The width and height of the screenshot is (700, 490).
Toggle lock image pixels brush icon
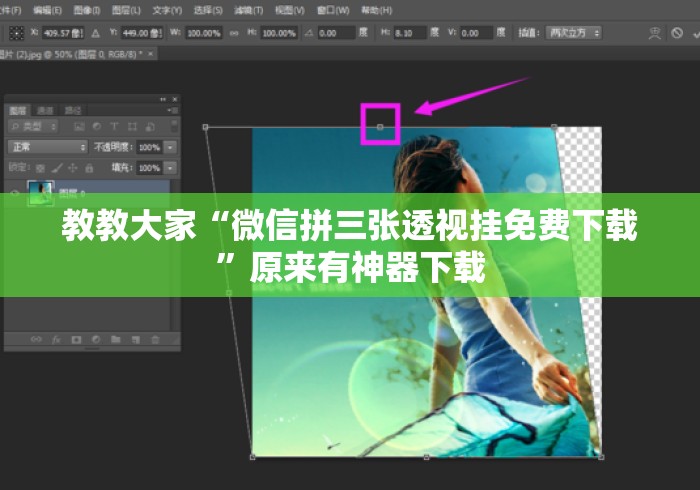click(x=57, y=168)
